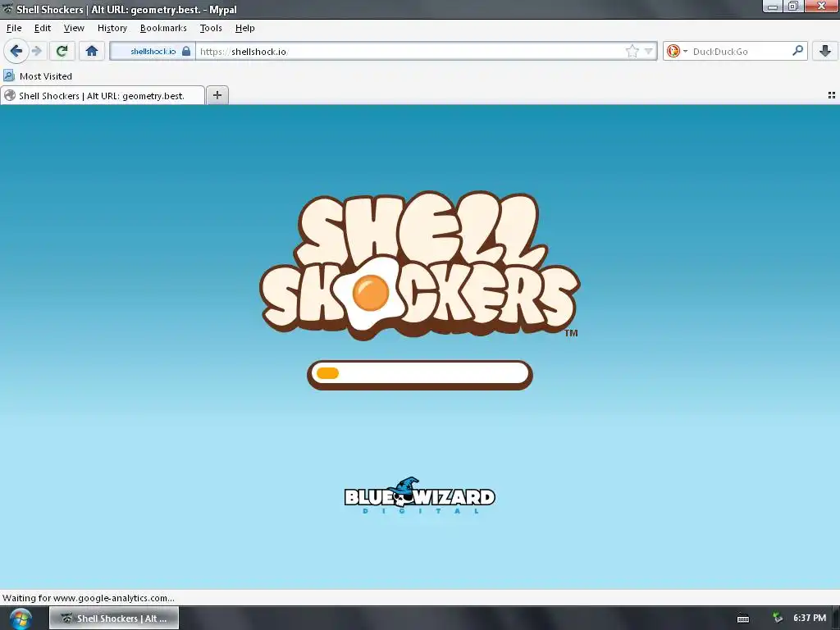Minimize the Mypal browser window
This screenshot has height=630, width=840.
pyautogui.click(x=773, y=7)
